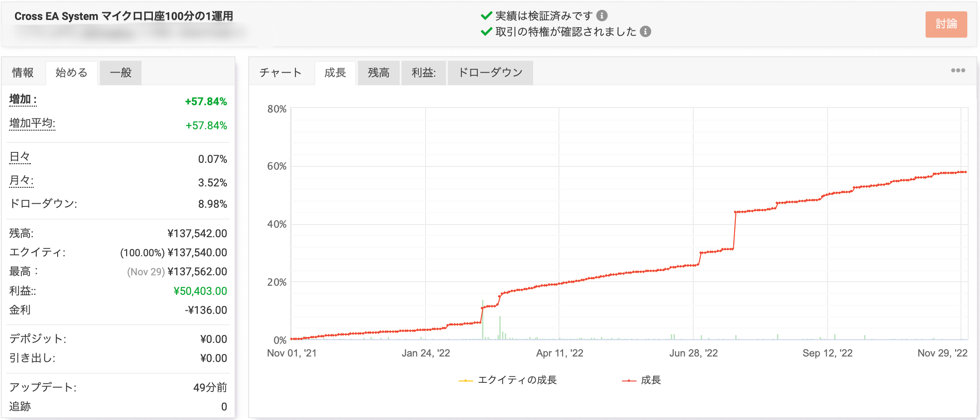Select the -¥136.00 interest value
980x420 pixels.
(x=206, y=310)
